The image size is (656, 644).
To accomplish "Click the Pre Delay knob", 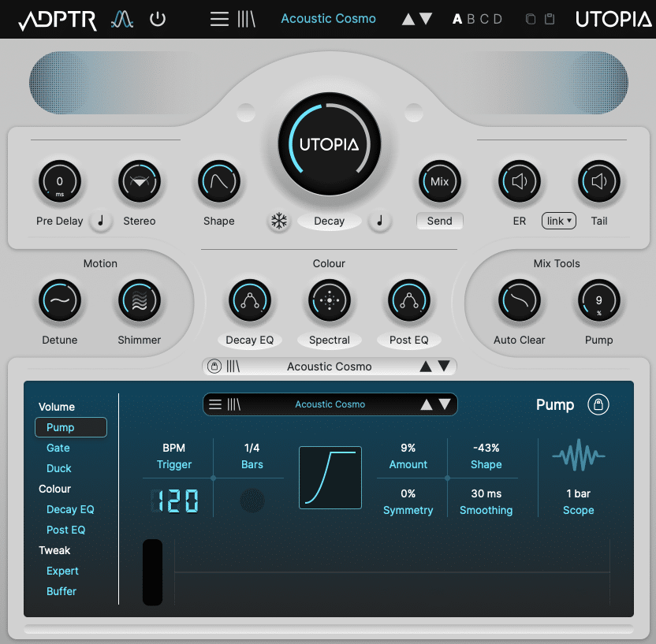I will click(60, 181).
